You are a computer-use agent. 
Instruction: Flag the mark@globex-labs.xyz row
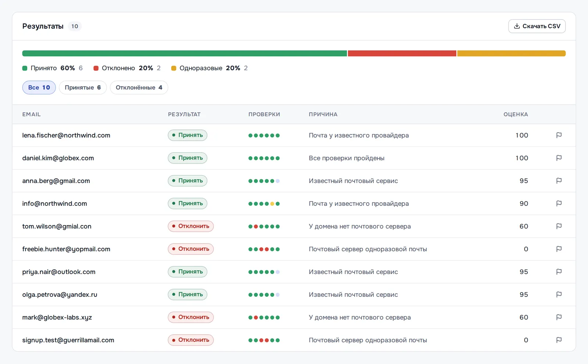559,317
